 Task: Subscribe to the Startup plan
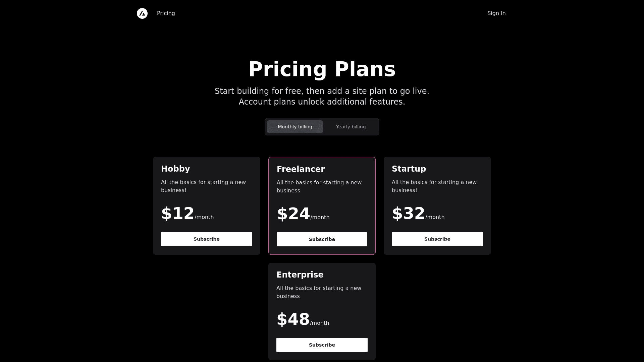point(437,239)
